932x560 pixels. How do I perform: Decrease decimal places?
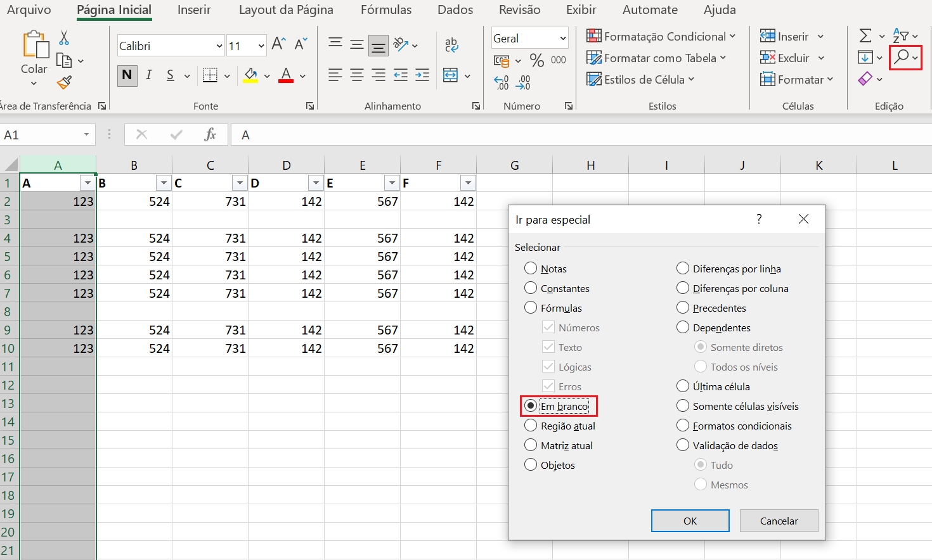pos(524,82)
